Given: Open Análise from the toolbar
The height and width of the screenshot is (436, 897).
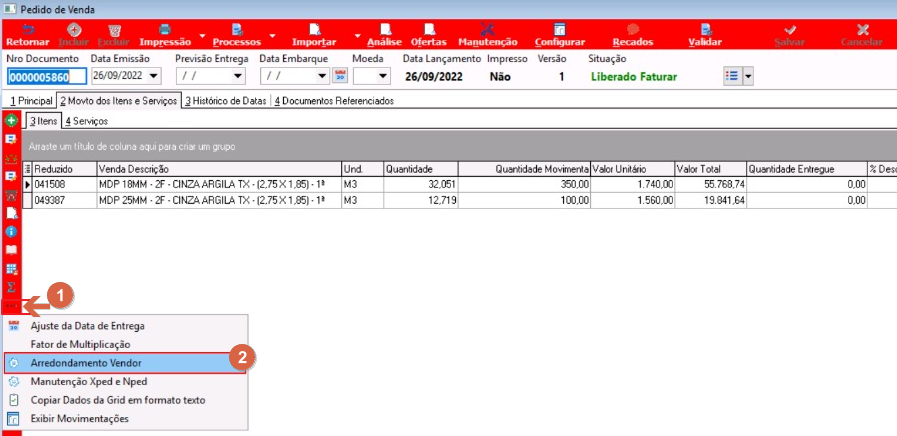Looking at the screenshot, I should click(x=385, y=35).
